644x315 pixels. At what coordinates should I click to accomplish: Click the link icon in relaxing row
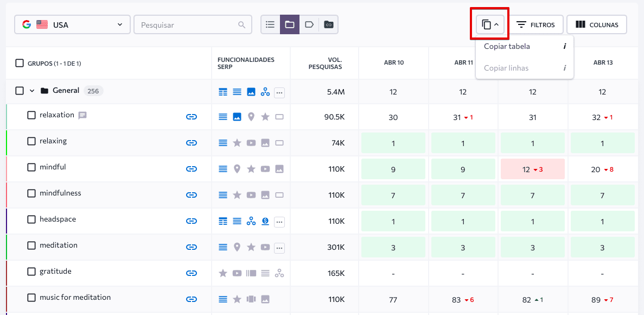192,143
